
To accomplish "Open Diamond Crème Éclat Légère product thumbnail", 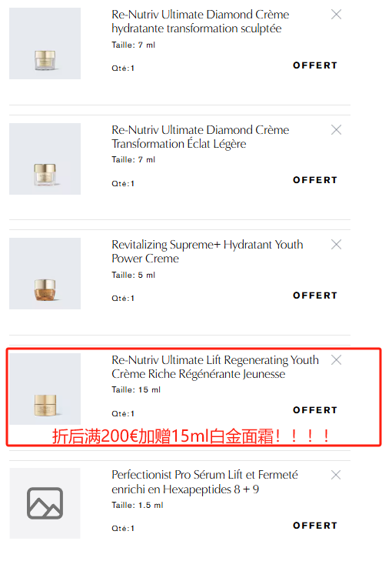I will [45, 159].
